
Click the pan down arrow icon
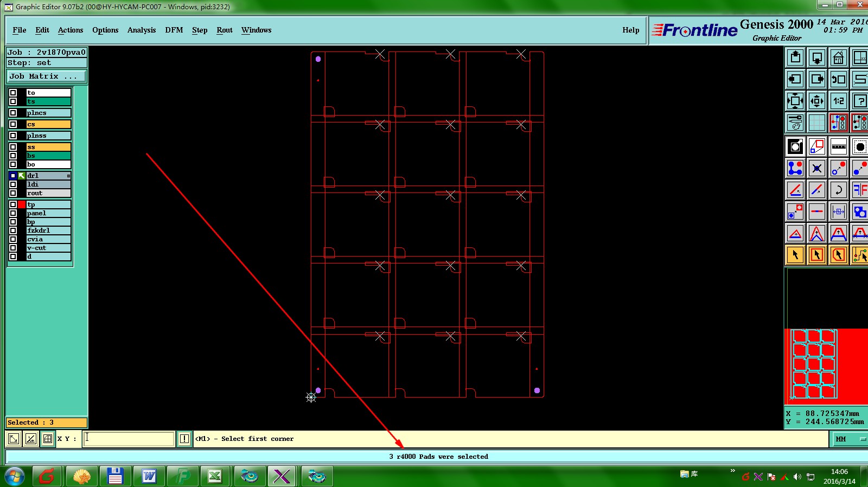tap(817, 57)
